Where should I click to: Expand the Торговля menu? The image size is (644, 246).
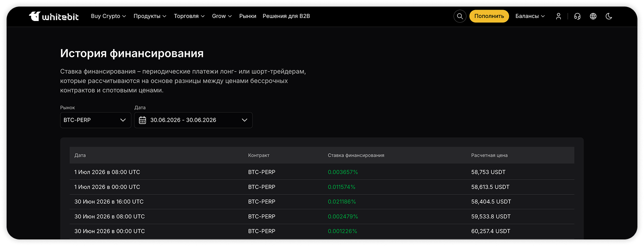tap(189, 16)
